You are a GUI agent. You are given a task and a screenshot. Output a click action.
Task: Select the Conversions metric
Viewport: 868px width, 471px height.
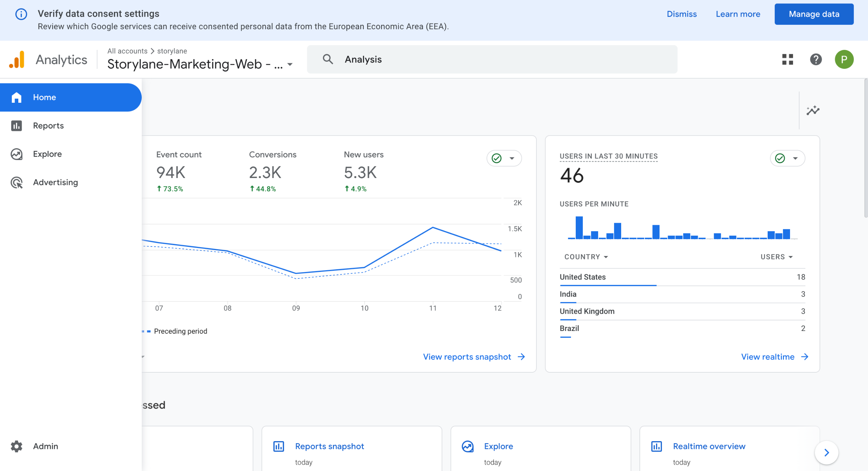click(x=273, y=171)
